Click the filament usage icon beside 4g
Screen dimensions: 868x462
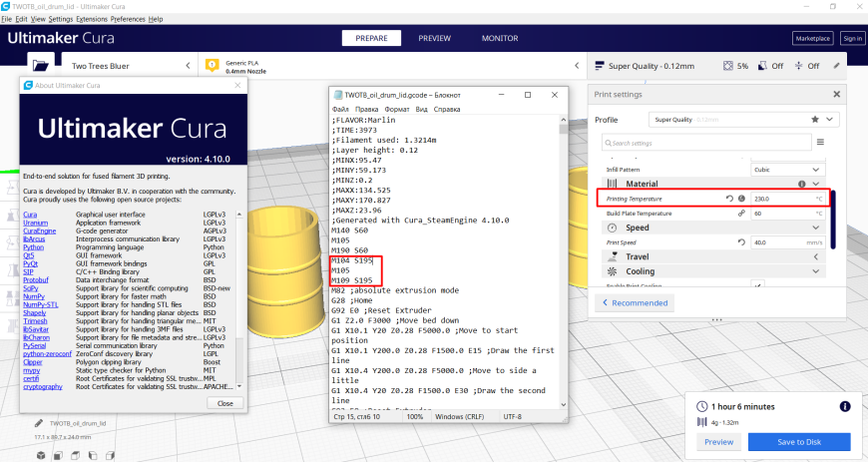[x=702, y=422]
